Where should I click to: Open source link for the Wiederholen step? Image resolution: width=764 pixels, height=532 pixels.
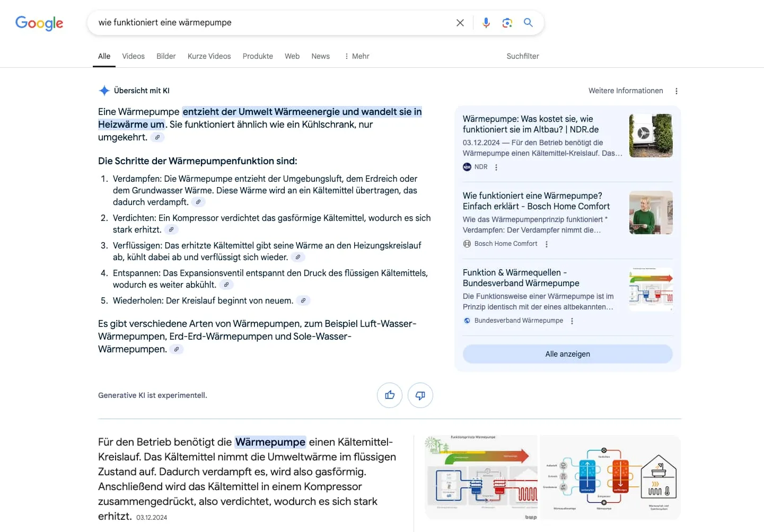(x=303, y=300)
